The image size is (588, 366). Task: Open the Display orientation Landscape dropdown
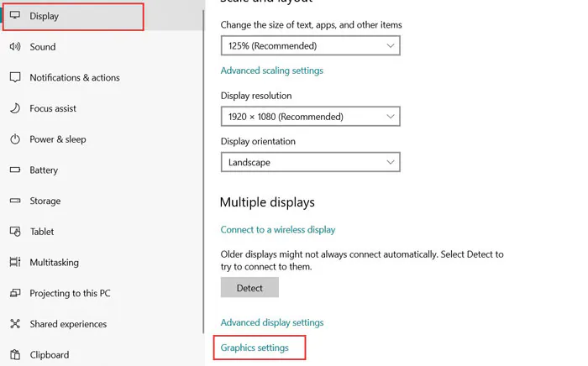click(310, 162)
